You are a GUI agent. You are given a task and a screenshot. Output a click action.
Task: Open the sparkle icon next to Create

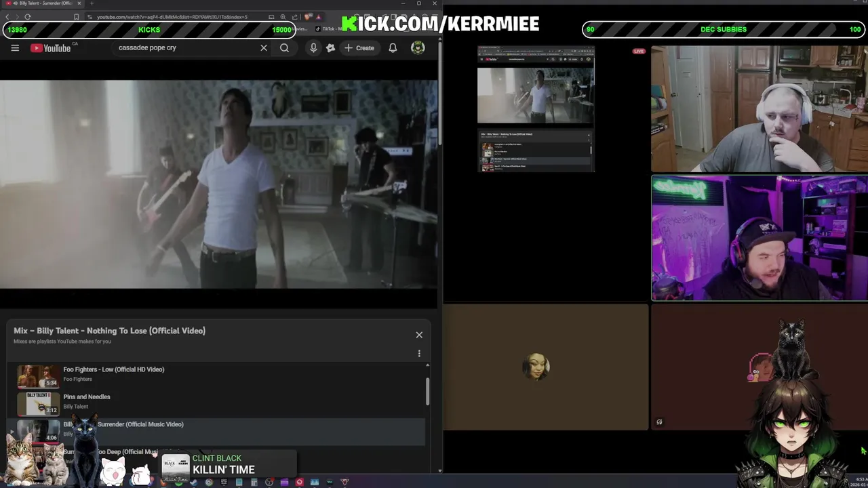tap(330, 48)
